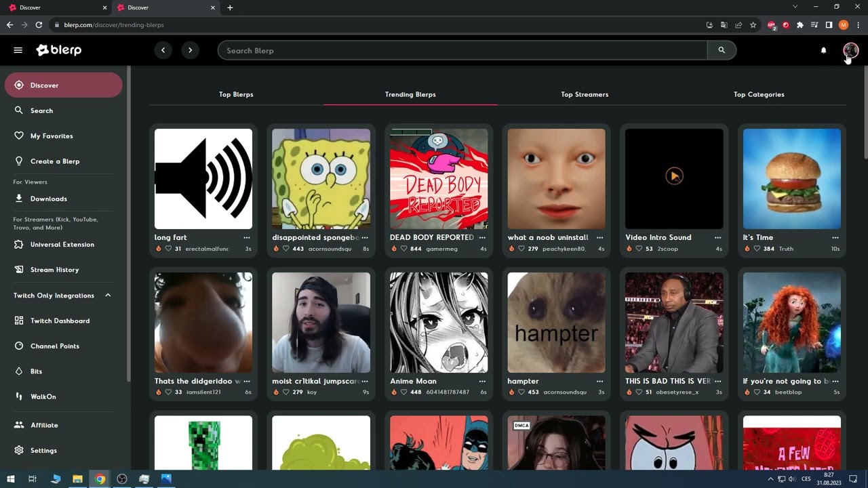This screenshot has width=868, height=488.
Task: Click fire icon on It's Time
Action: 747,249
